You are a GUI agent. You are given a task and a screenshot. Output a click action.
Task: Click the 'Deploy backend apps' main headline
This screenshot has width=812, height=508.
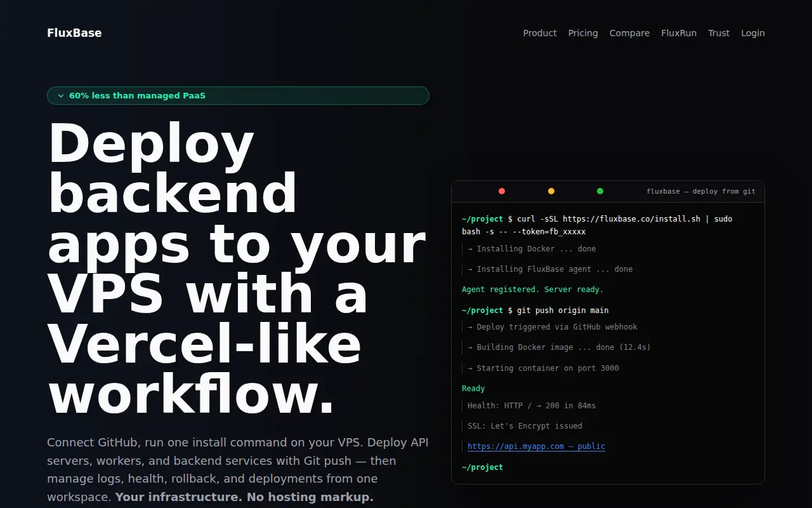pyautogui.click(x=238, y=269)
